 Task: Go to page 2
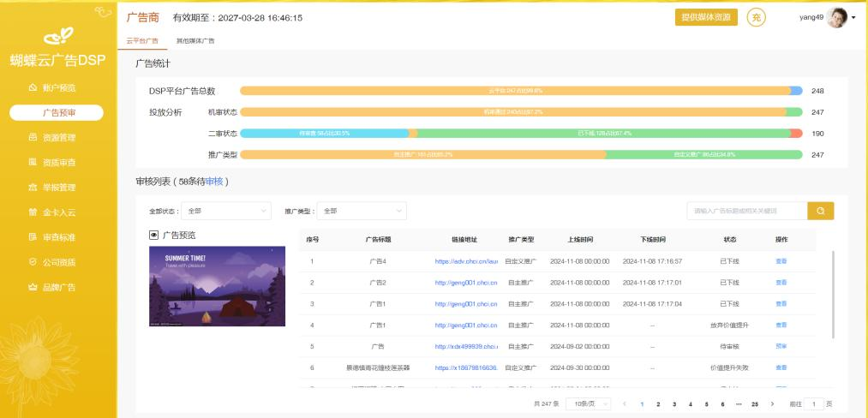pos(658,404)
